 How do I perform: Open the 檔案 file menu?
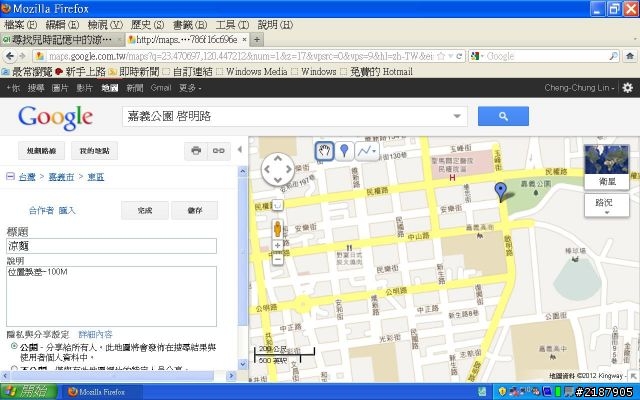pyautogui.click(x=20, y=25)
